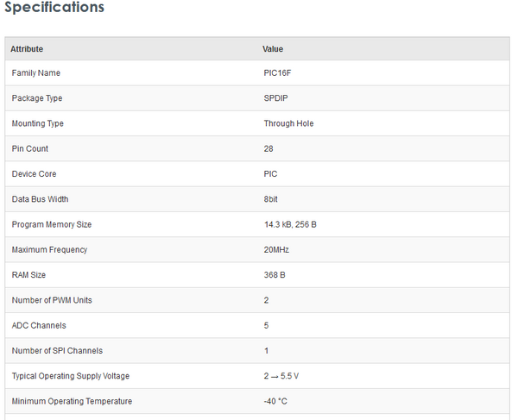Viewport: 518px width, 420px height.
Task: Click the Number of SPI Channels label
Action: pyautogui.click(x=57, y=350)
